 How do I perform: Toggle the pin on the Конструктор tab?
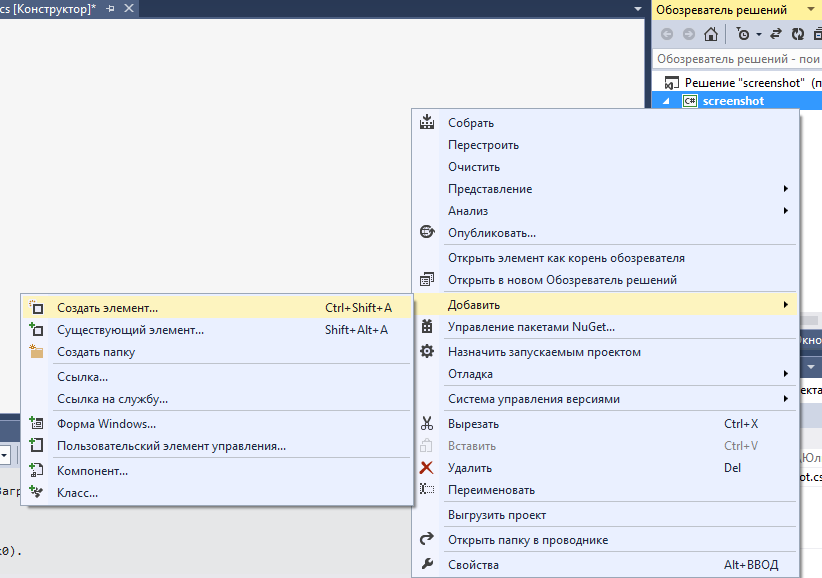pos(110,9)
